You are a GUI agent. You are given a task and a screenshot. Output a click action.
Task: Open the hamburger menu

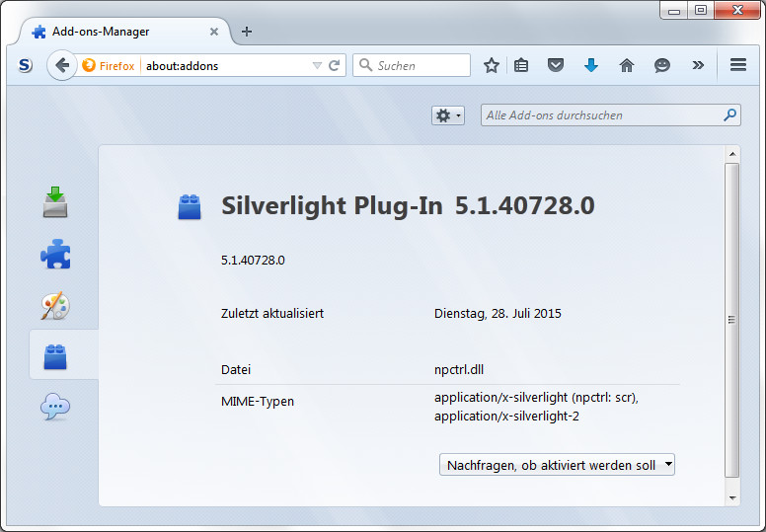(738, 65)
